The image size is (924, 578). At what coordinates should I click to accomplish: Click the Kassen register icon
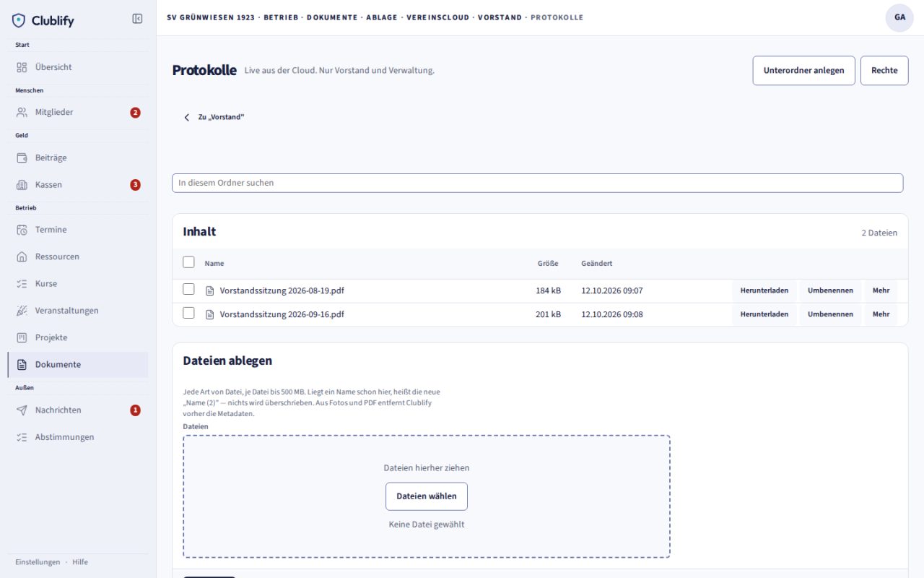(22, 185)
